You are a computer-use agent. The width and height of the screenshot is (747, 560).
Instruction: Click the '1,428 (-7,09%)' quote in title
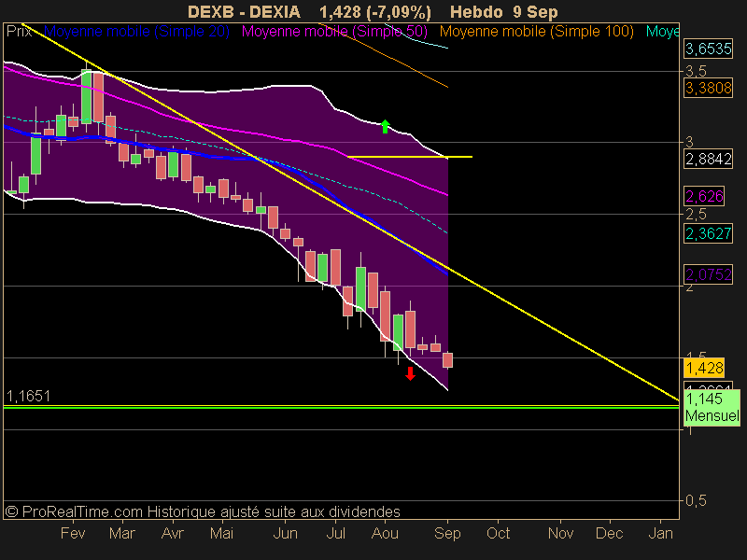(x=375, y=11)
